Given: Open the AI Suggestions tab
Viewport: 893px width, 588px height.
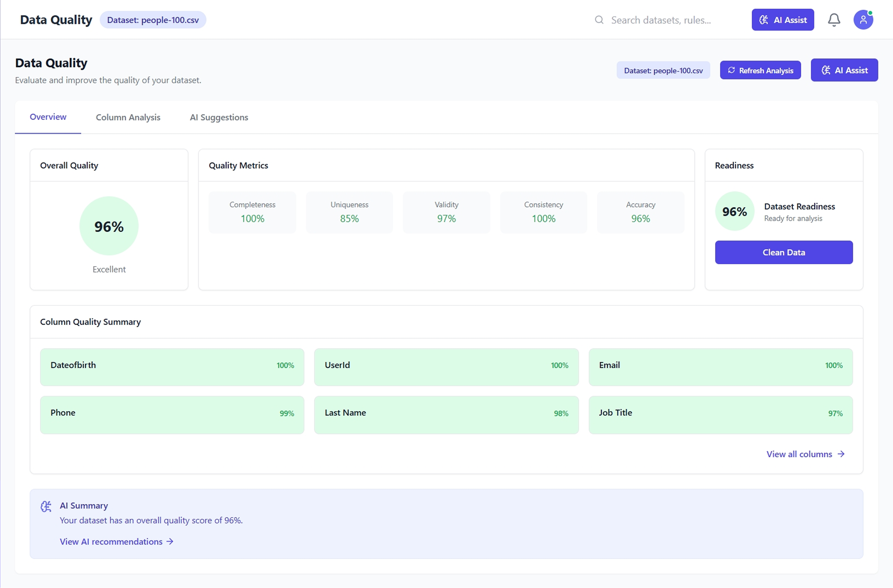Looking at the screenshot, I should (x=219, y=117).
